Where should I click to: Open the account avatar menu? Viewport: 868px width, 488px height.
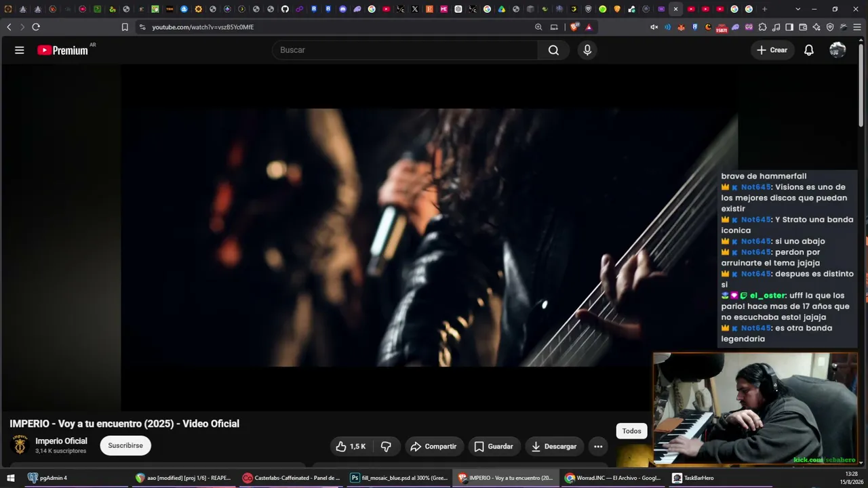tap(837, 50)
